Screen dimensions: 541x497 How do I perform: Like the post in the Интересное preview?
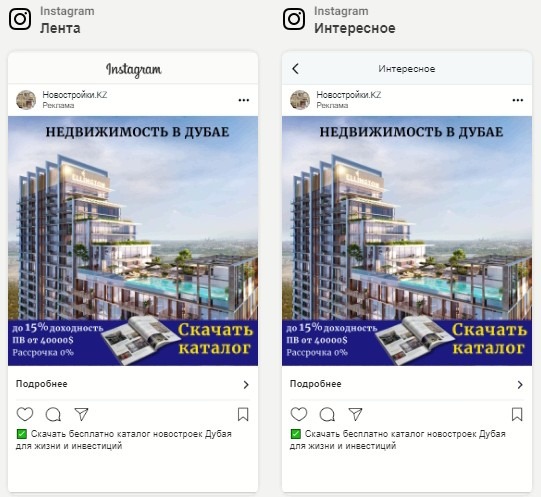299,414
